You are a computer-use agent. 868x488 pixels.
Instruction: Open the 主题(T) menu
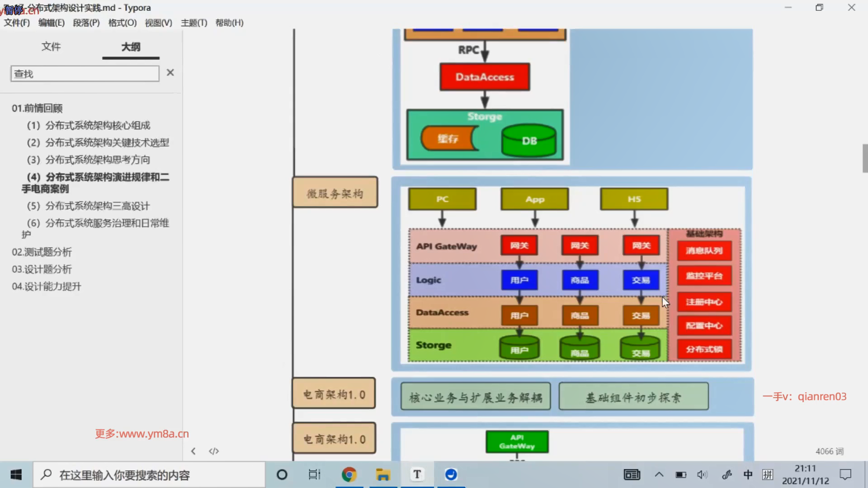[x=194, y=23]
